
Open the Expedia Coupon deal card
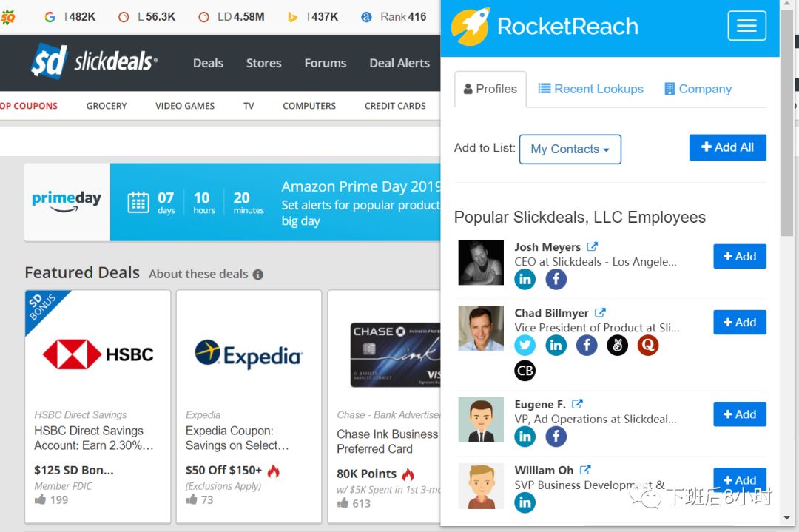249,407
